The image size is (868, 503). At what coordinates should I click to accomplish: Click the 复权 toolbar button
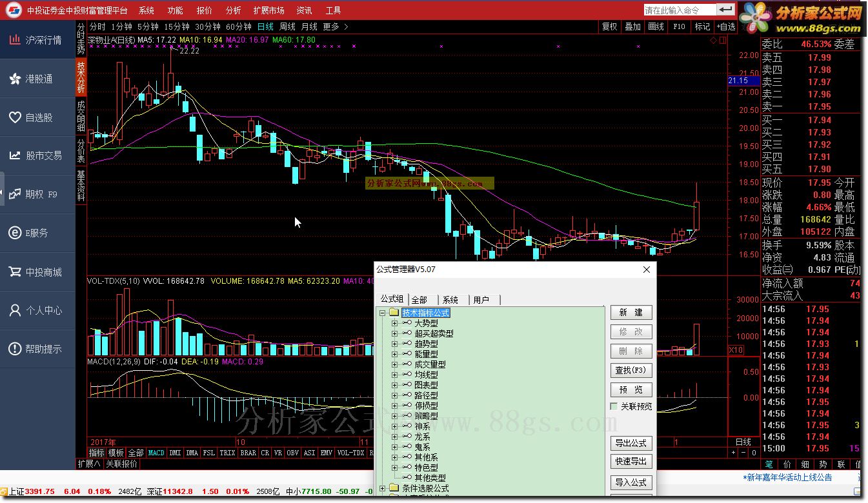(x=610, y=26)
